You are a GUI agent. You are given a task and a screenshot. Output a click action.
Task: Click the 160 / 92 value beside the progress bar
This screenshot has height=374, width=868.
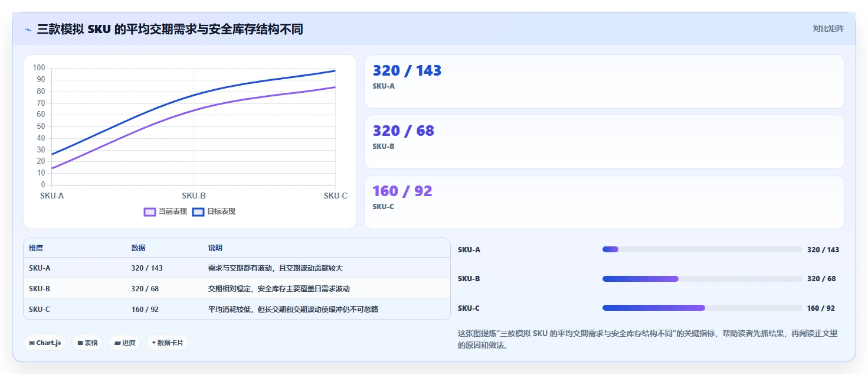(x=821, y=308)
